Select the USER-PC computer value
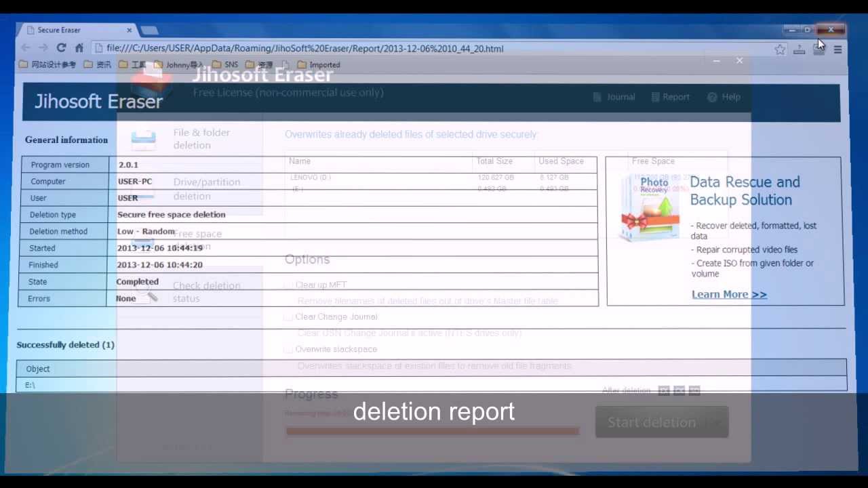Viewport: 868px width, 488px height. (x=135, y=182)
